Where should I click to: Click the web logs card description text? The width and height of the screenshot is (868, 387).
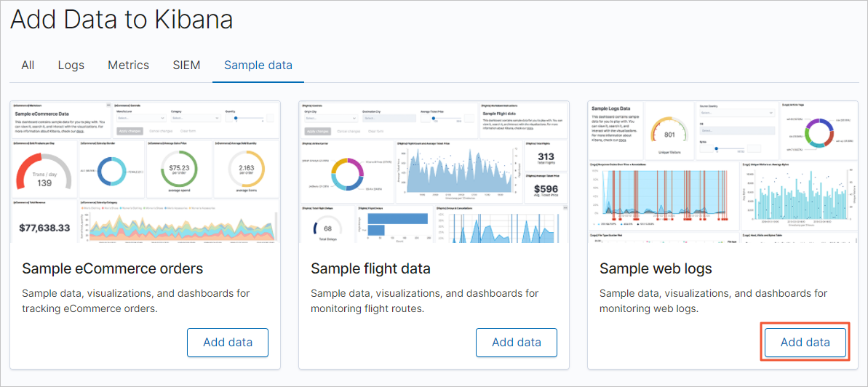[714, 300]
